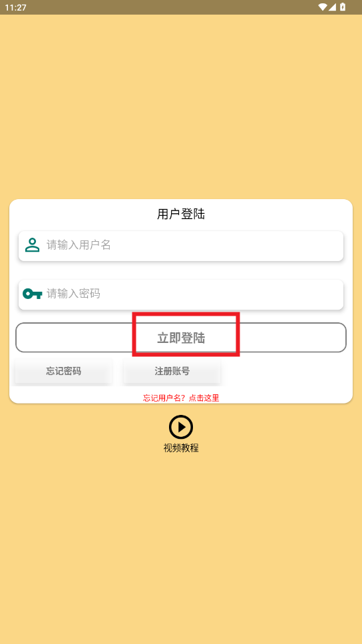Click the 立即登陆 button
The width and height of the screenshot is (362, 644).
point(181,338)
